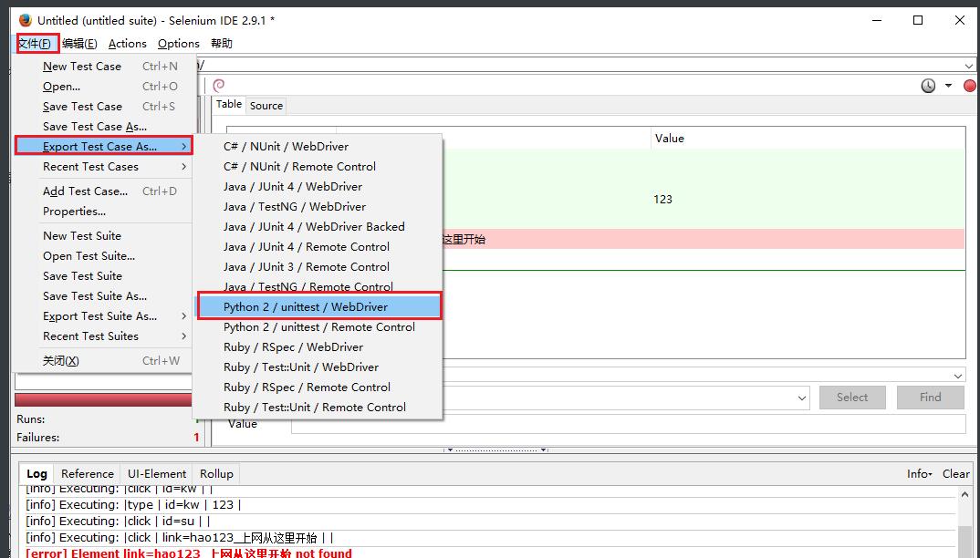Image resolution: width=980 pixels, height=558 pixels.
Task: Click the red test progress bar
Action: (103, 400)
